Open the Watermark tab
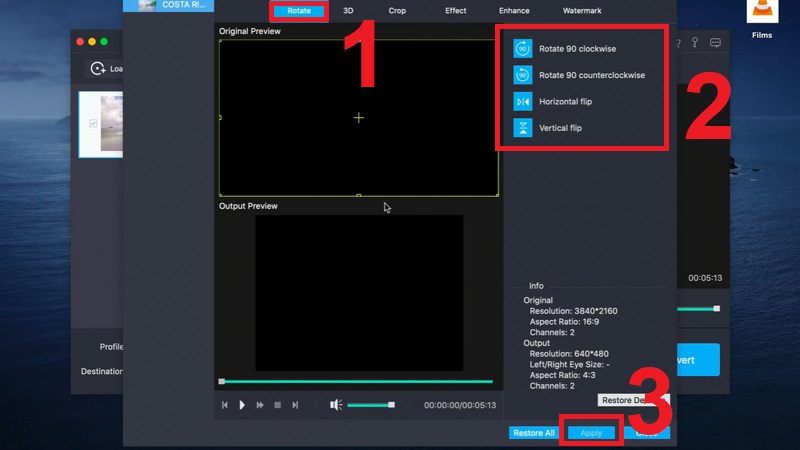This screenshot has width=800, height=450. coord(582,11)
